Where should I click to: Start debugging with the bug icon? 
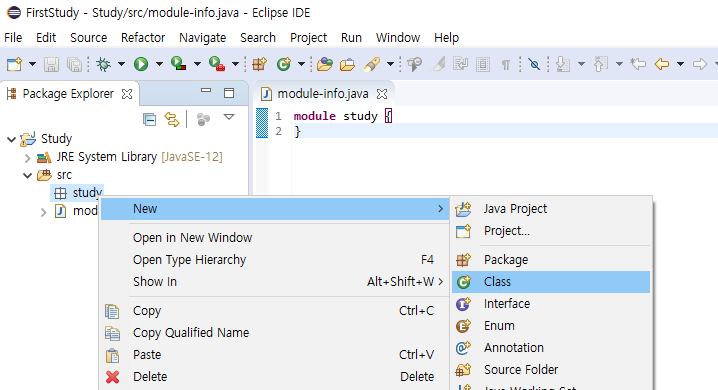103,65
